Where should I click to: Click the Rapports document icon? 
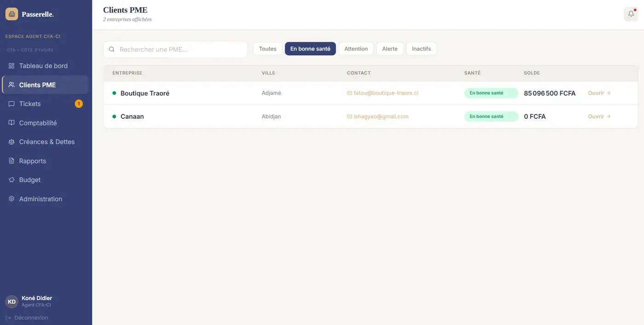pos(11,161)
